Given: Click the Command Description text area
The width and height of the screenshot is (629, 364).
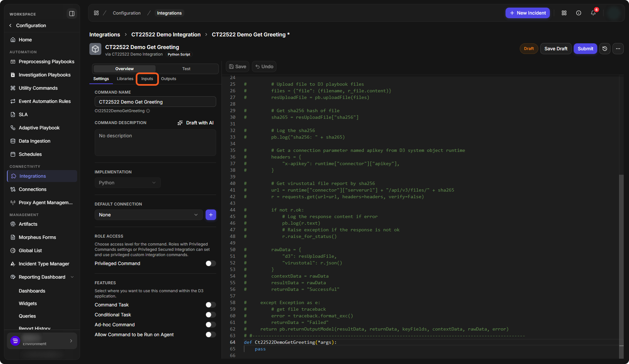Looking at the screenshot, I should click(x=155, y=143).
